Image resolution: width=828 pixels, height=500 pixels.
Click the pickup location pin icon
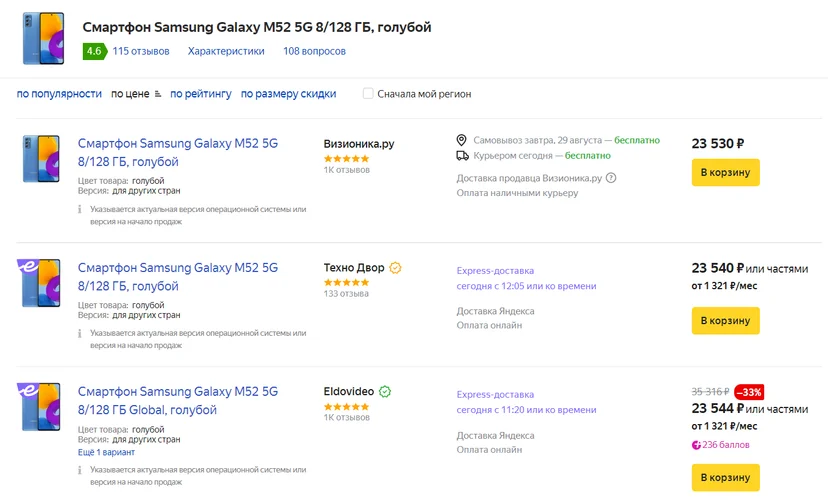pyautogui.click(x=462, y=140)
